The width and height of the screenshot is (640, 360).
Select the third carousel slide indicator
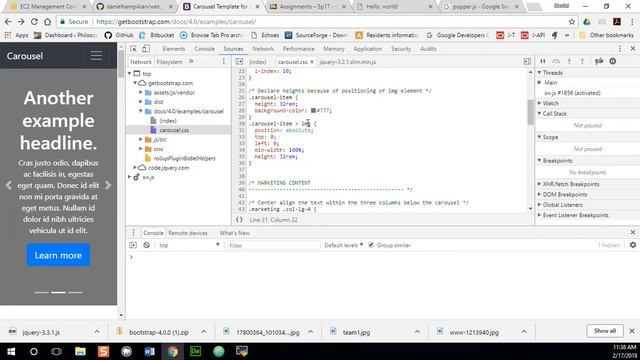point(75,292)
